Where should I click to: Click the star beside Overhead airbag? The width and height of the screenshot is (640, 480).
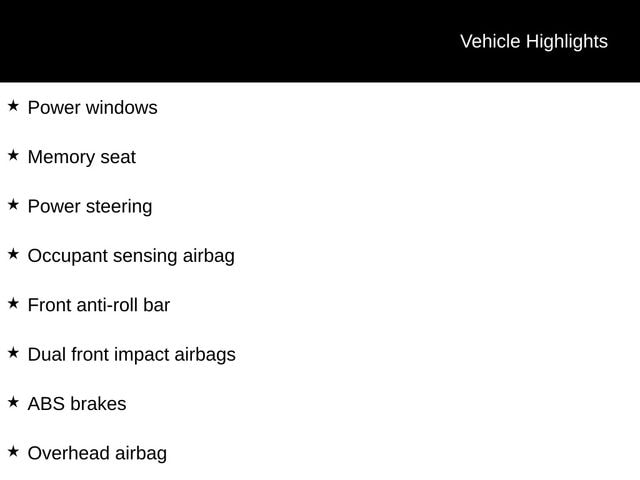click(x=13, y=451)
